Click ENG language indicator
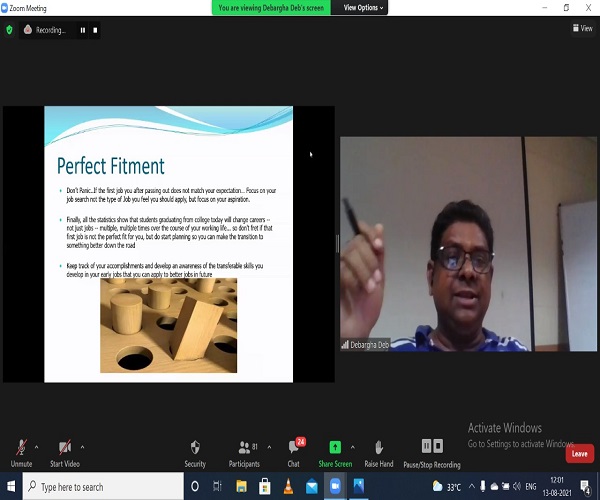This screenshot has width=600, height=500. pyautogui.click(x=531, y=487)
